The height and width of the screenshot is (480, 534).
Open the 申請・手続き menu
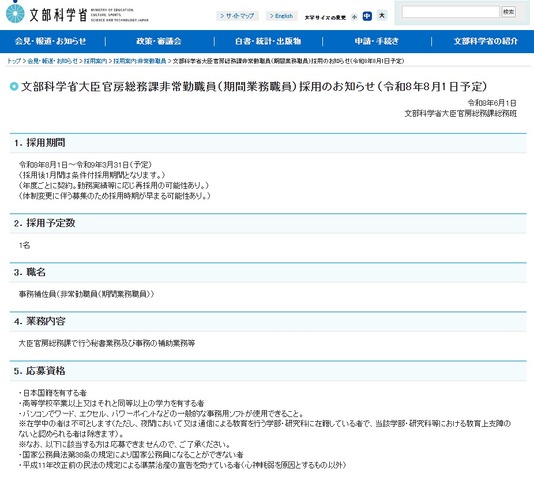tap(377, 41)
